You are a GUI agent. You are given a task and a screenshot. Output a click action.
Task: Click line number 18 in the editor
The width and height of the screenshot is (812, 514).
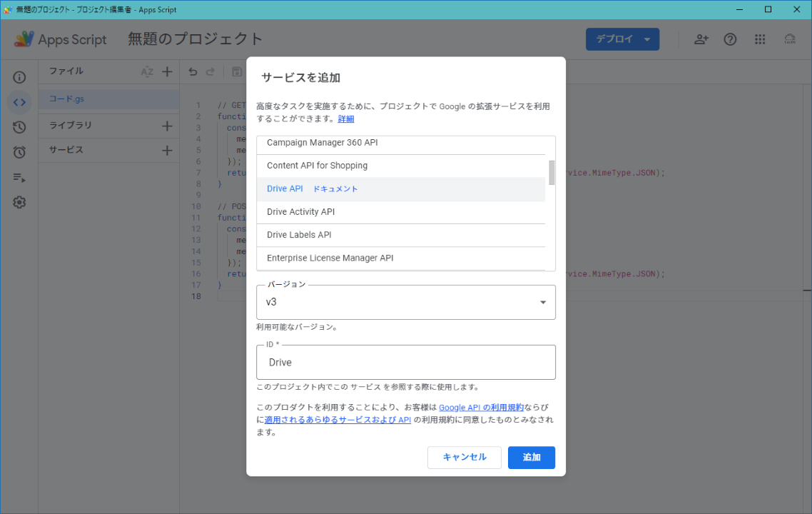click(x=196, y=296)
